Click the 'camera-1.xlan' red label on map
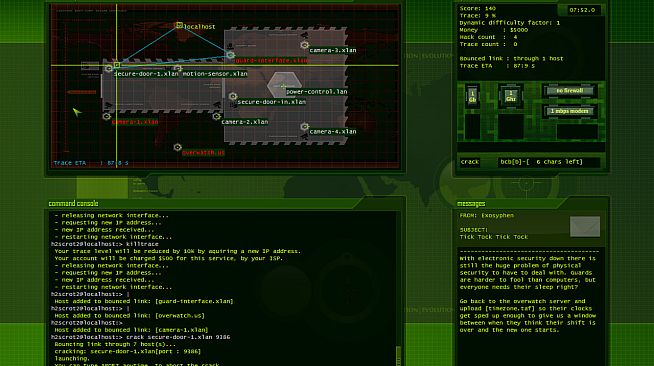 (135, 122)
